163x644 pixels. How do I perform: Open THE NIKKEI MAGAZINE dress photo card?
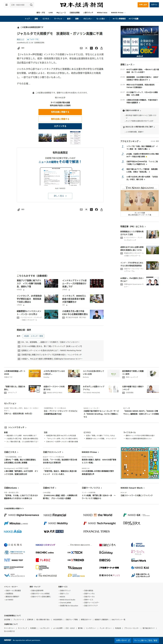pyautogui.click(x=140, y=201)
